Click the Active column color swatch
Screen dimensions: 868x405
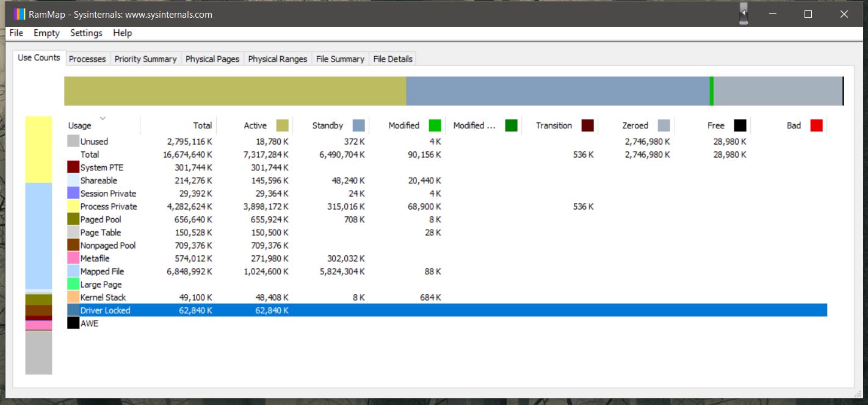tap(282, 125)
